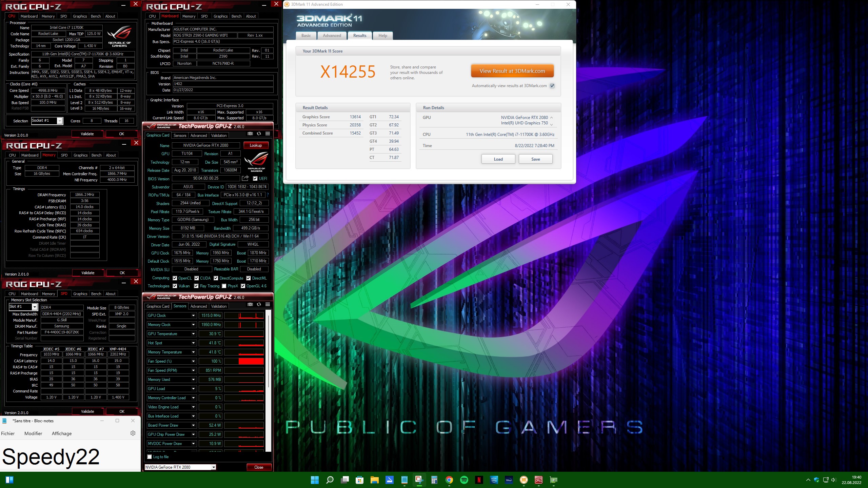Toggle PhysX checkbox
This screenshot has height=488, width=868.
click(224, 286)
